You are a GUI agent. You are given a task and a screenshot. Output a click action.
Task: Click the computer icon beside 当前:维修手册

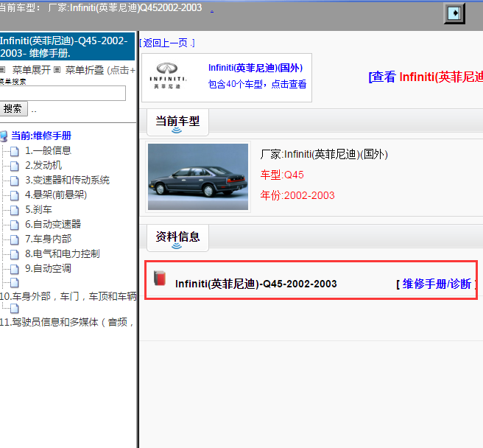pyautogui.click(x=4, y=136)
